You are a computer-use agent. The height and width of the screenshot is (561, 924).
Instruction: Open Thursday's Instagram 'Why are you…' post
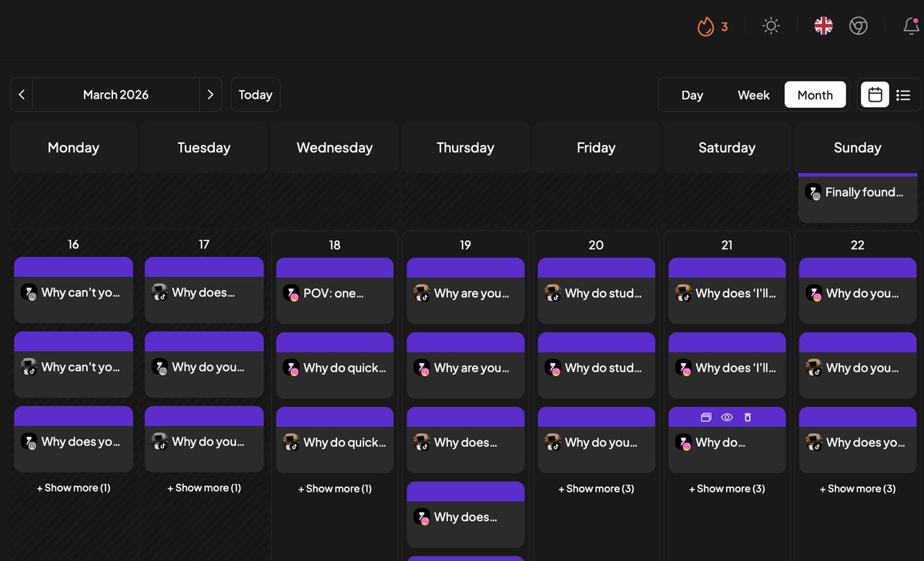click(465, 366)
